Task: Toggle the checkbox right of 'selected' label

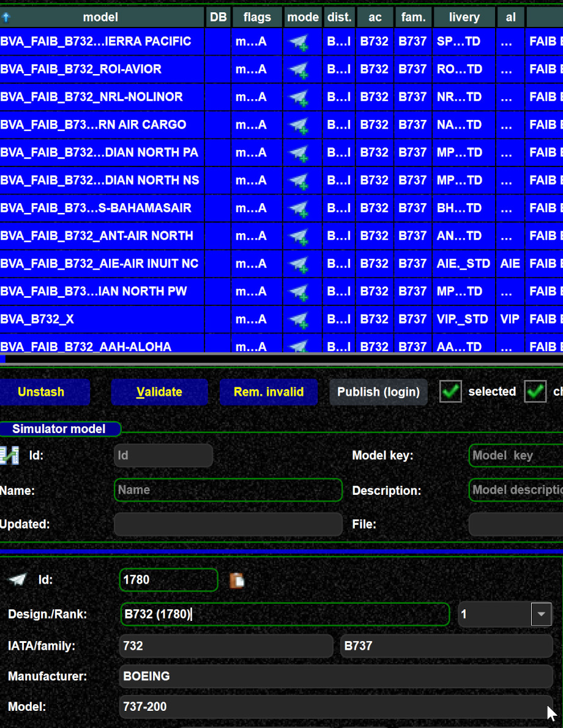Action: pyautogui.click(x=535, y=392)
